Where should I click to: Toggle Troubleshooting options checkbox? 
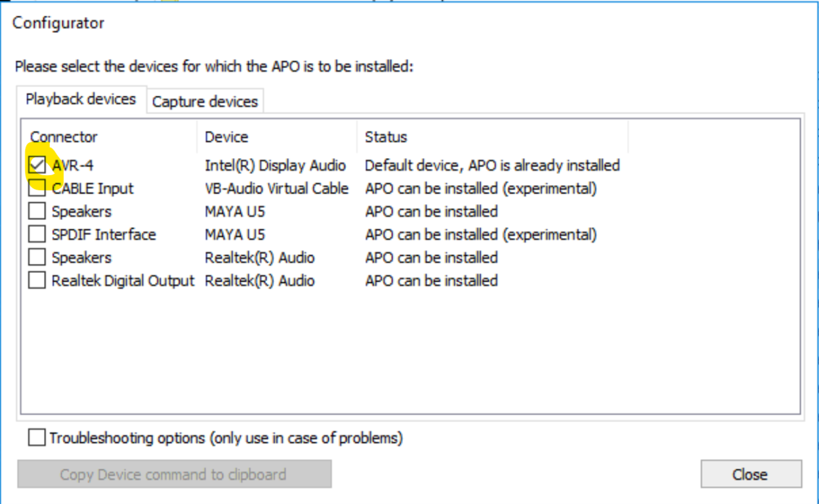click(37, 438)
